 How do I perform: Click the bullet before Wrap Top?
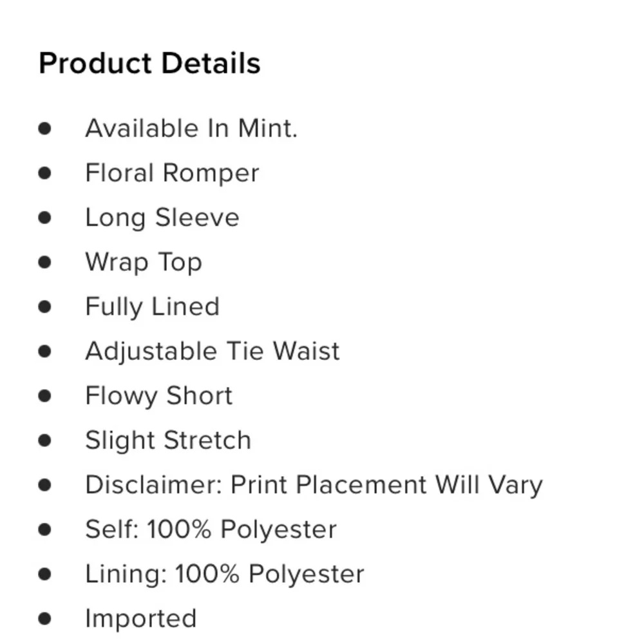pyautogui.click(x=44, y=262)
